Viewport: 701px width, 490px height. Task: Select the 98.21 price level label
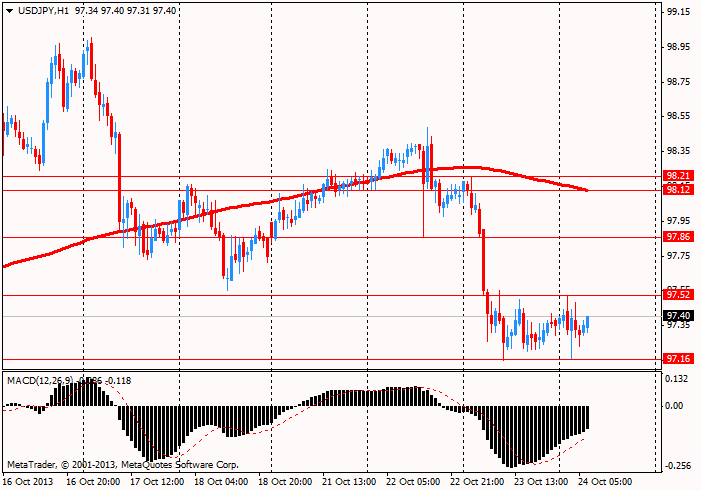coord(678,175)
